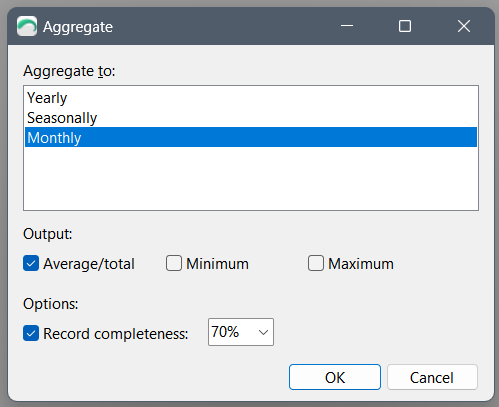Click the 'Options:' section label

point(50,304)
